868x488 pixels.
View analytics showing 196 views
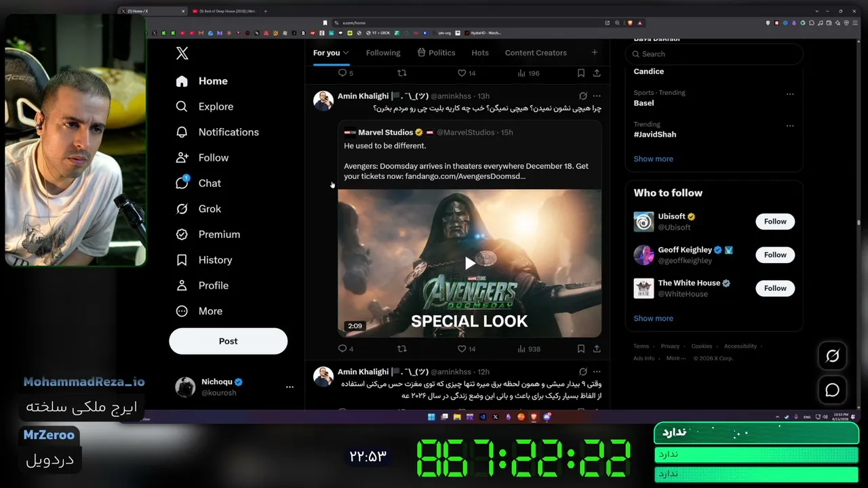point(529,73)
